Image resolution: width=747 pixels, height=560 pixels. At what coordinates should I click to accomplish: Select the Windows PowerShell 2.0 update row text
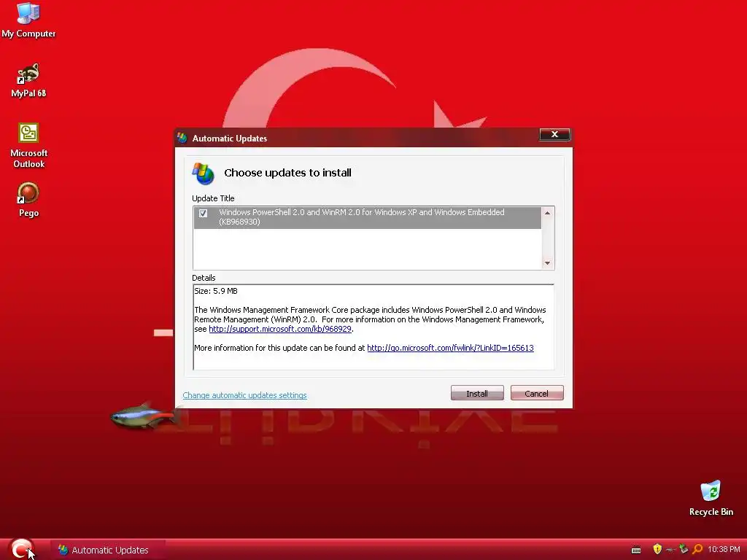pyautogui.click(x=362, y=217)
